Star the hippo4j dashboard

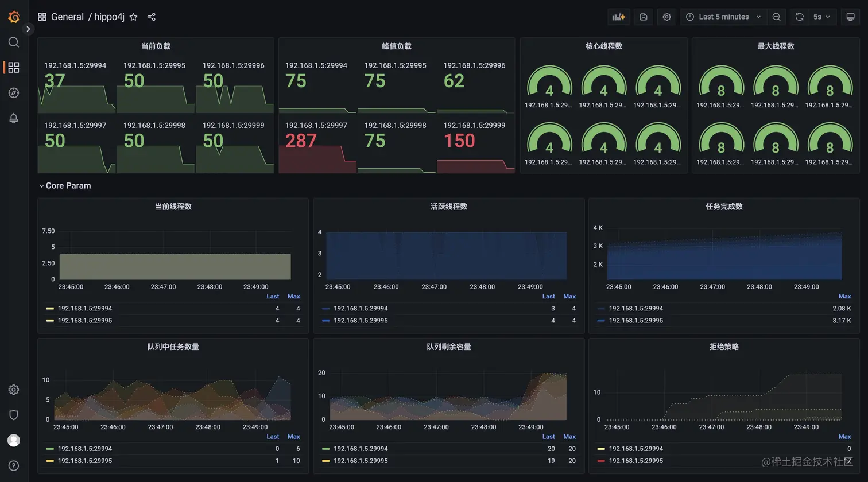coord(133,17)
